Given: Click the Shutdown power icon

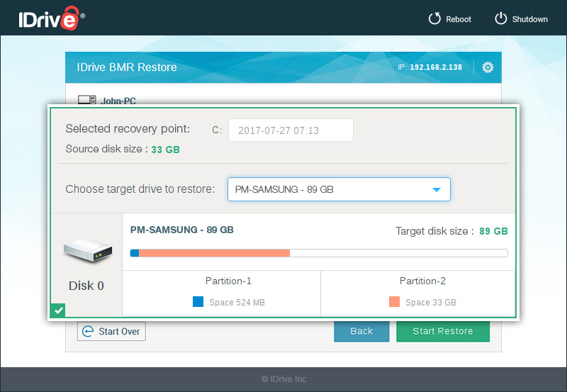Looking at the screenshot, I should 501,19.
